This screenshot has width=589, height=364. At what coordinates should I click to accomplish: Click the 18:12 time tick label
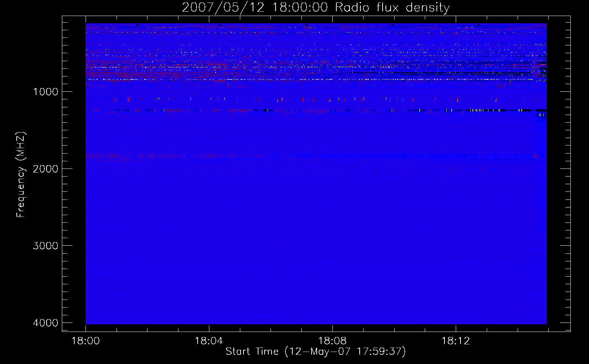pos(456,341)
